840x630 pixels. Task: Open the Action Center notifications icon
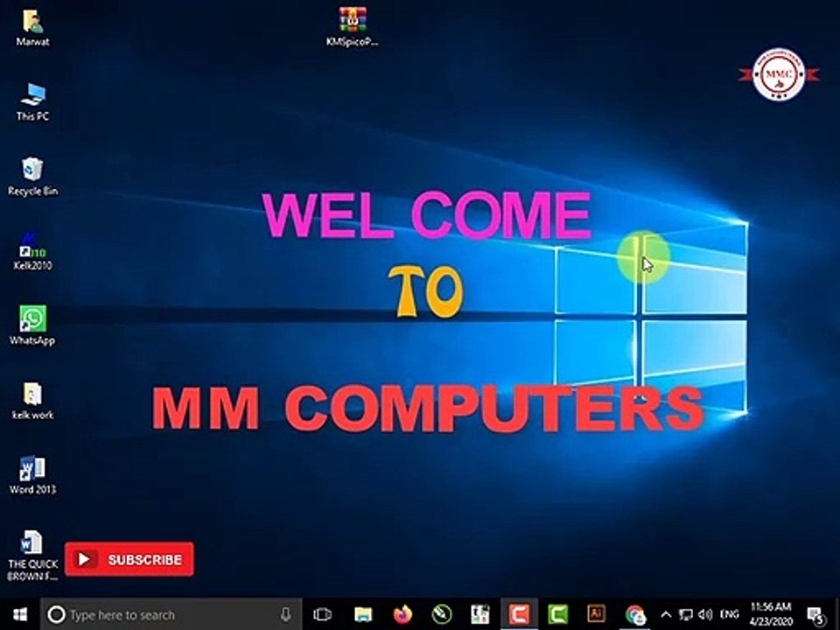[x=817, y=615]
